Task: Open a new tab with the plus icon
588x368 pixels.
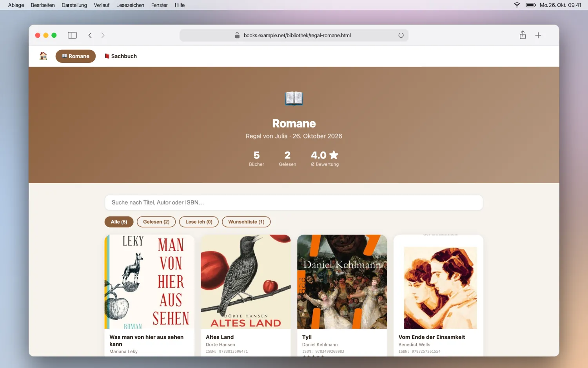Action: point(538,35)
